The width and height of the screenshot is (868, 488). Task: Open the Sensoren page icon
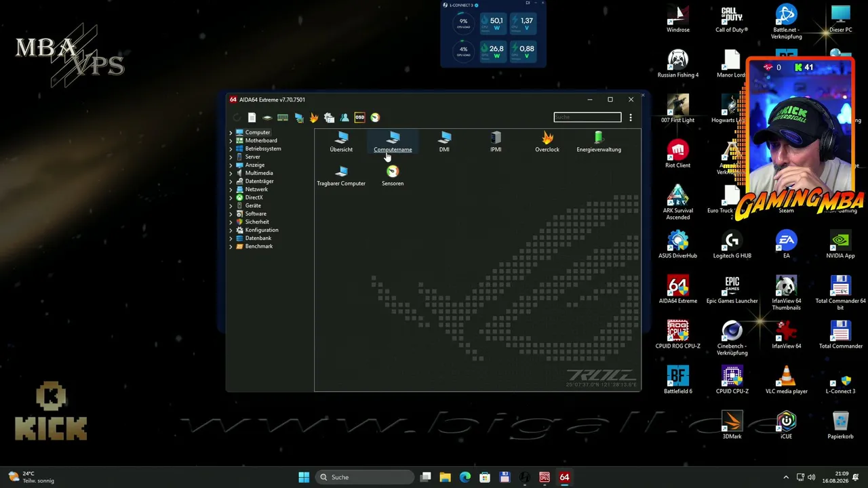point(393,176)
